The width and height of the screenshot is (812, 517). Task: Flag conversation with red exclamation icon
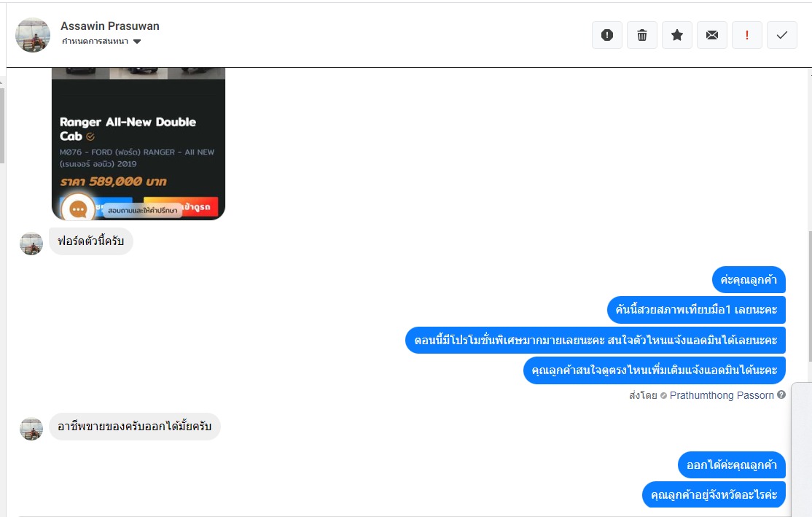tap(746, 35)
